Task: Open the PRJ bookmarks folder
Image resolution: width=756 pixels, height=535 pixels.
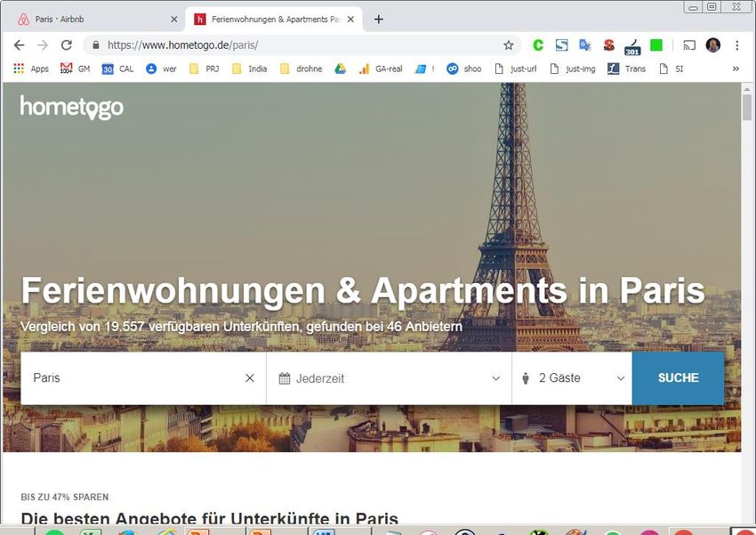Action: (x=204, y=69)
